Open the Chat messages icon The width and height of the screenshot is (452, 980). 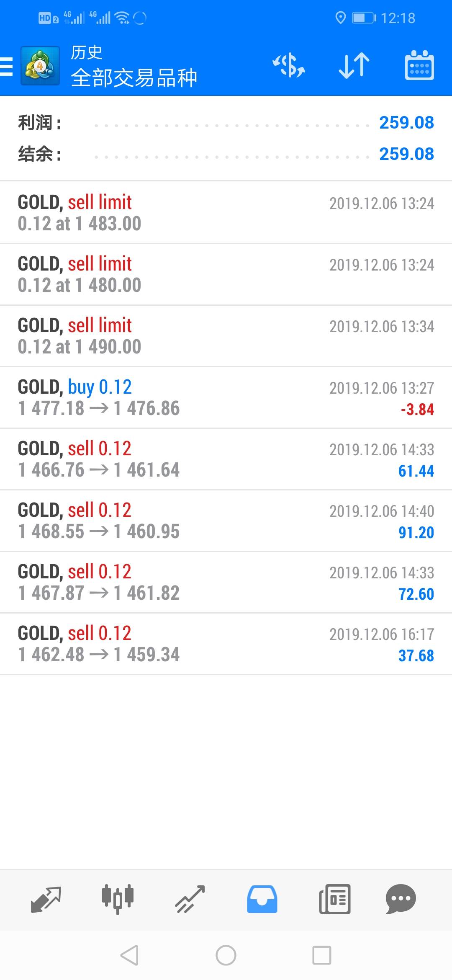(401, 899)
